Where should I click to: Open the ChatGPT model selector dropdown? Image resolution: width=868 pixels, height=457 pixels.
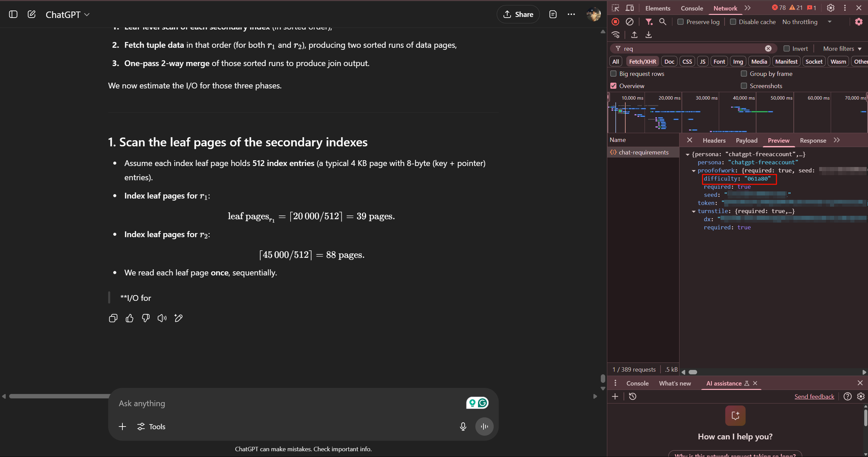(x=68, y=15)
